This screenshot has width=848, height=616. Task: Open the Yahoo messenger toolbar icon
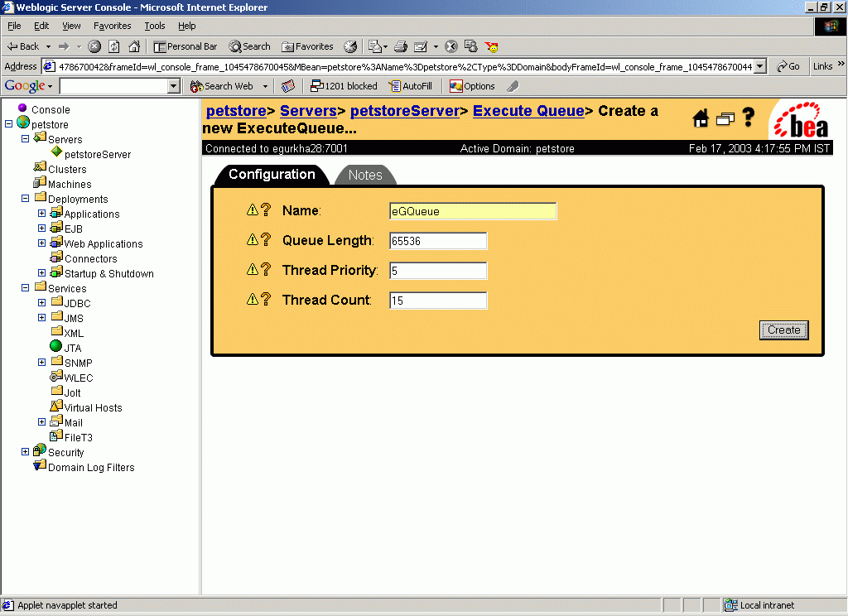click(492, 46)
